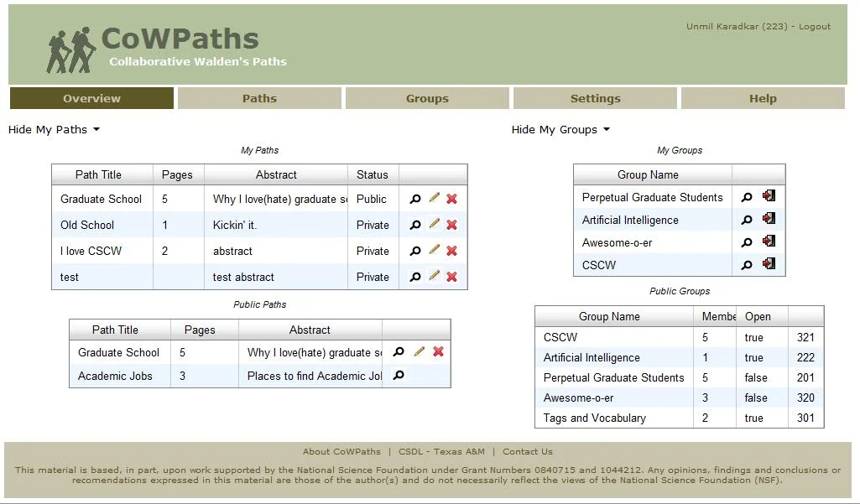Open the Contact Us link
This screenshot has width=860, height=504.
click(528, 451)
